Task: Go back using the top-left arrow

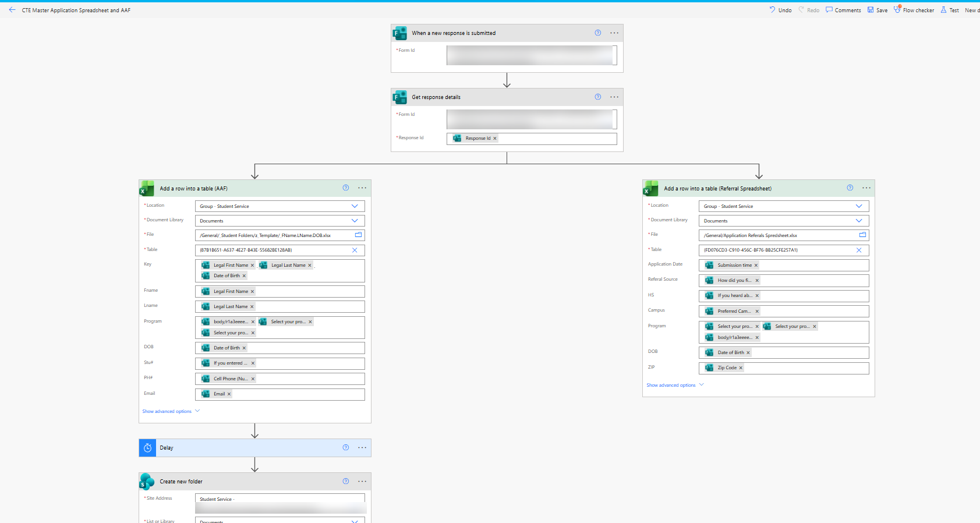Action: (x=12, y=10)
